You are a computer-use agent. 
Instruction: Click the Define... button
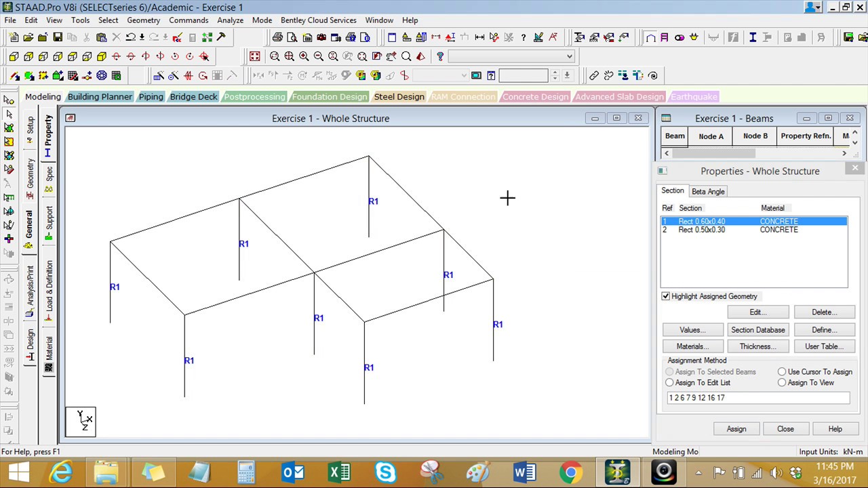click(824, 330)
